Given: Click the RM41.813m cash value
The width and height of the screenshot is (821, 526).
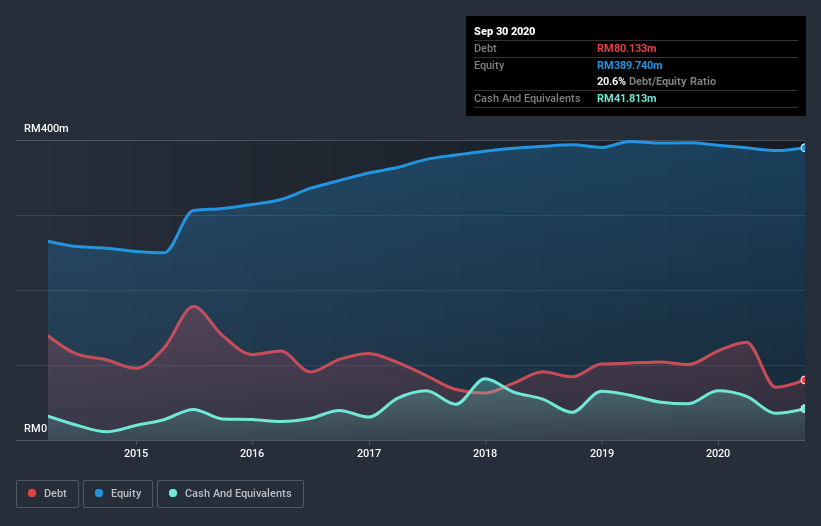Looking at the screenshot, I should tap(627, 98).
